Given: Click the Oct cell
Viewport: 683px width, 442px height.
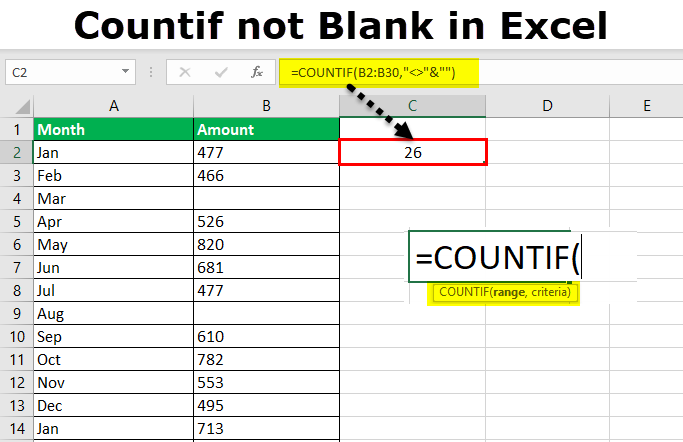Looking at the screenshot, I should pyautogui.click(x=114, y=360).
